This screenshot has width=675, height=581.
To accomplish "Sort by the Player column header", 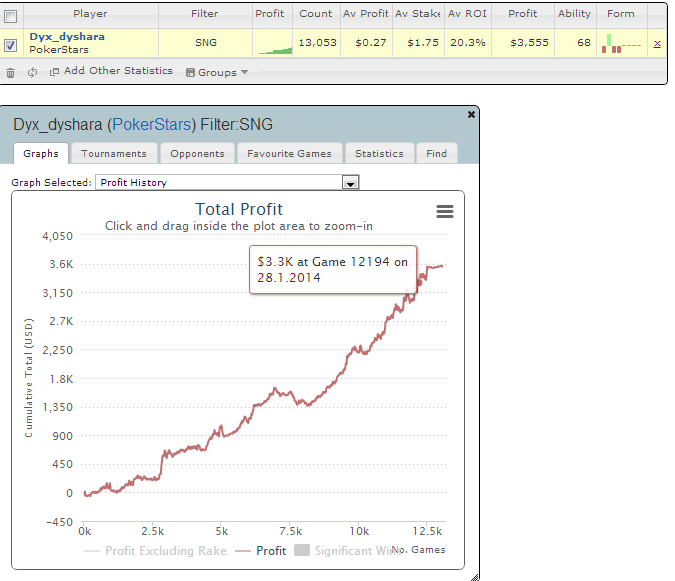I will coord(90,14).
